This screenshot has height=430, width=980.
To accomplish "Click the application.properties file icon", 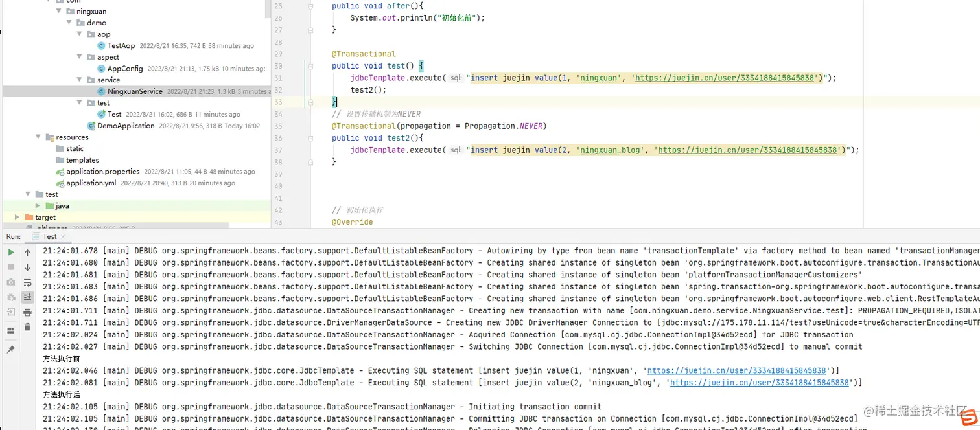I will tap(60, 172).
